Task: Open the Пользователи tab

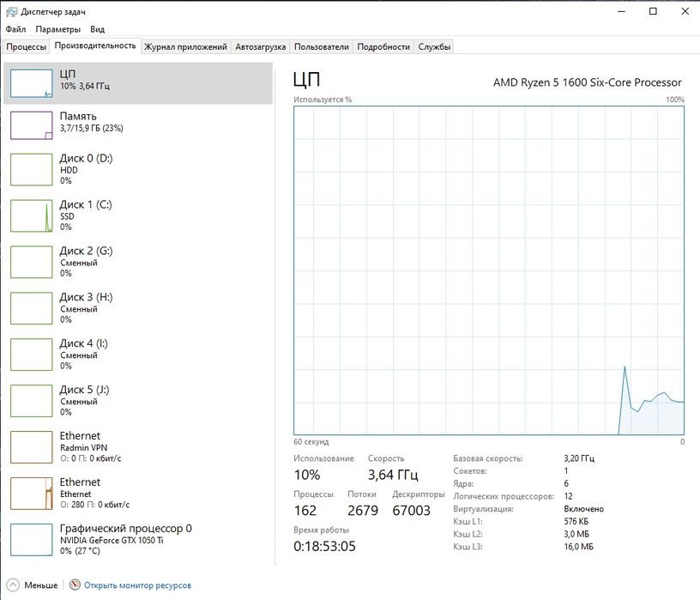Action: click(322, 46)
